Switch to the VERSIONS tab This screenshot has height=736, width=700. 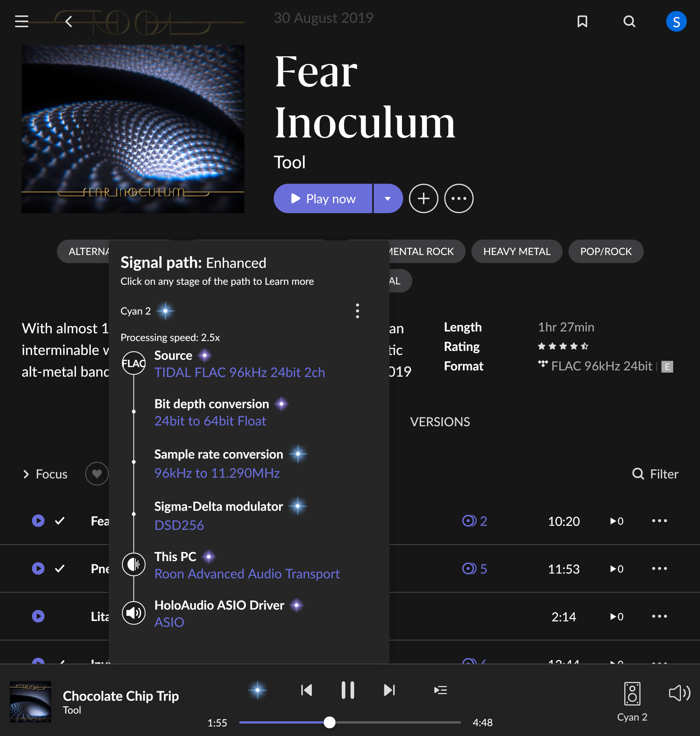point(439,422)
